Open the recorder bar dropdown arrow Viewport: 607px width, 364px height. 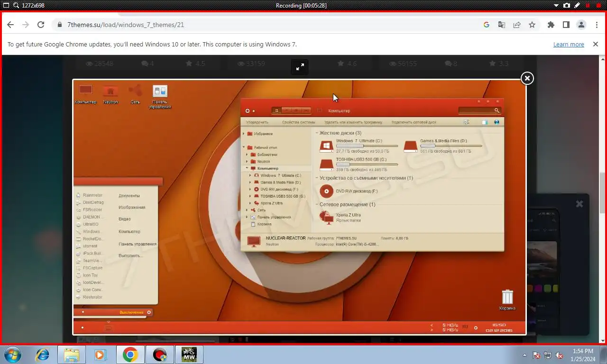[557, 6]
